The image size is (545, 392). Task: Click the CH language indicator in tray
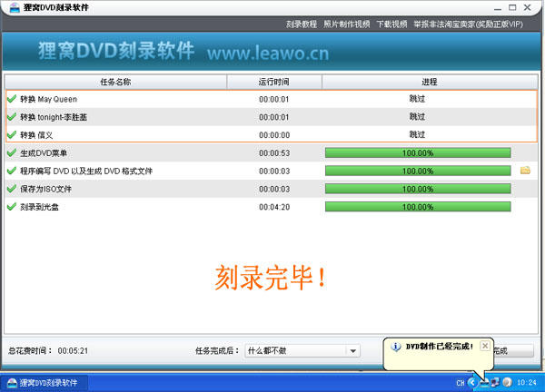tap(461, 383)
